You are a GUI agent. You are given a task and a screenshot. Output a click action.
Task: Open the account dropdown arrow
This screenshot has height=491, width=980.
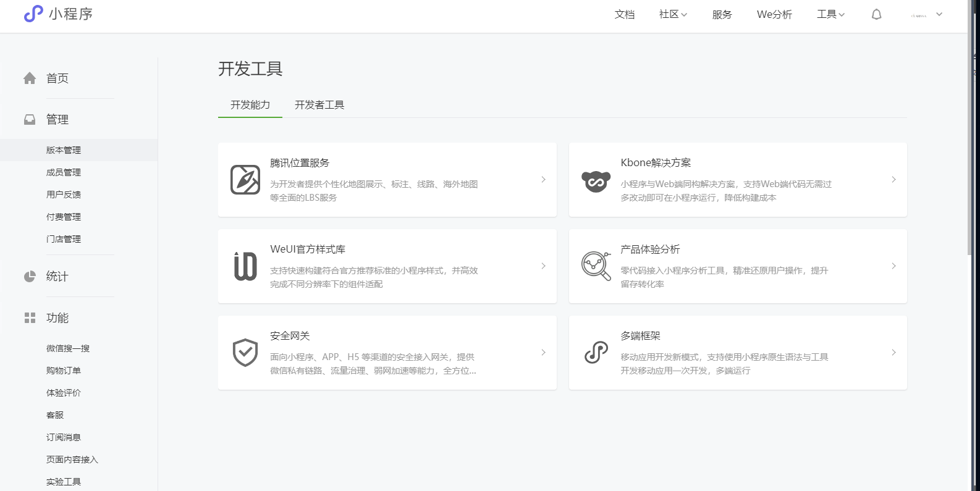point(939,14)
